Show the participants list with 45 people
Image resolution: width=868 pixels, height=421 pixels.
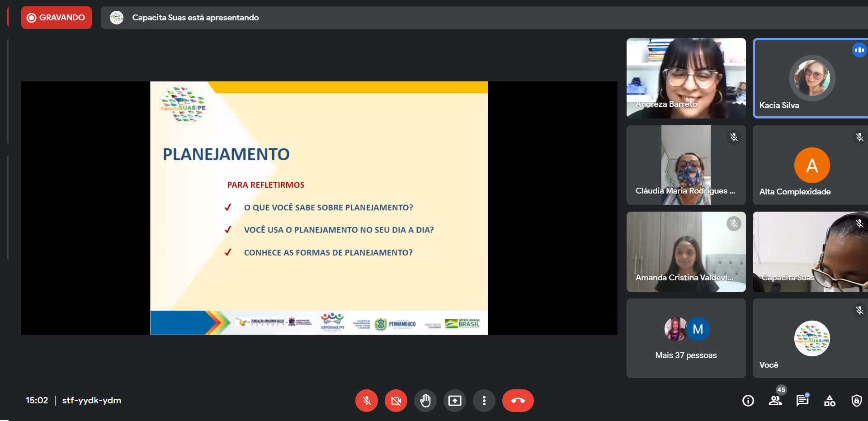pos(775,401)
